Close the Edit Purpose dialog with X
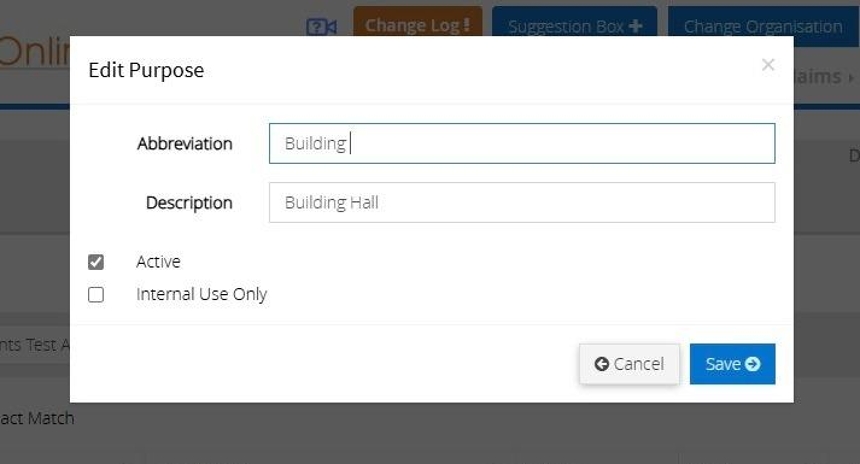The image size is (860, 464). (x=768, y=65)
